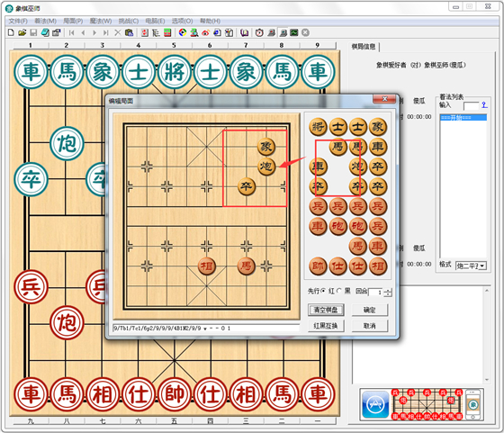
Task: Select black 卒 on the edit board
Action: [x=247, y=186]
